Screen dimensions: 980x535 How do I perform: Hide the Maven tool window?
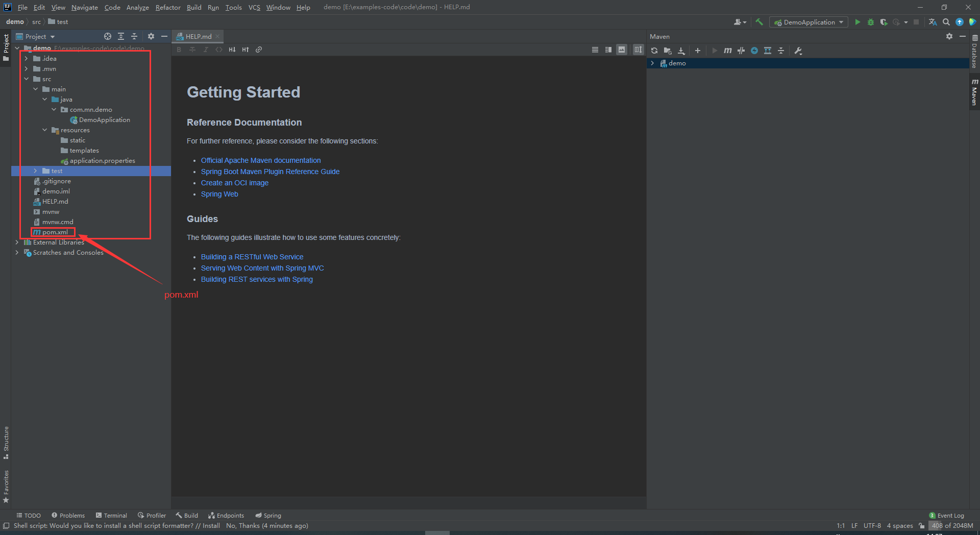(x=963, y=36)
